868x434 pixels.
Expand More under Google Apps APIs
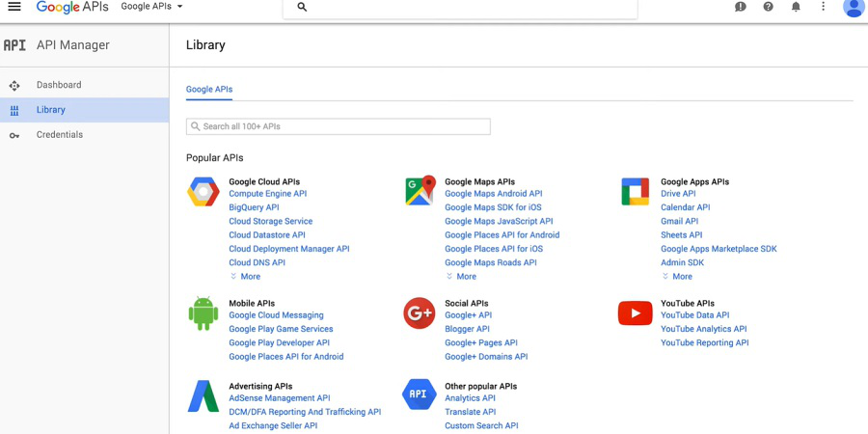coord(677,276)
